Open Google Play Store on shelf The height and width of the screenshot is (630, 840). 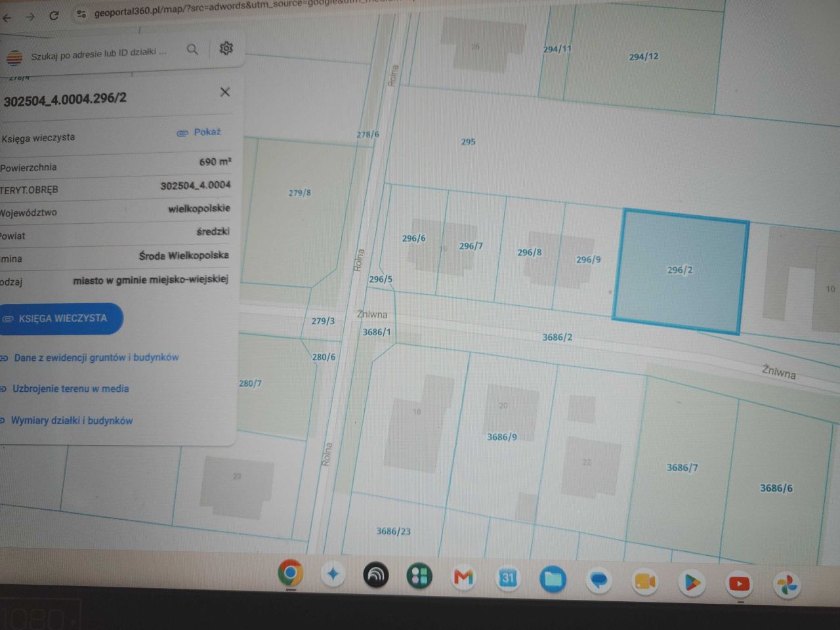(692, 582)
